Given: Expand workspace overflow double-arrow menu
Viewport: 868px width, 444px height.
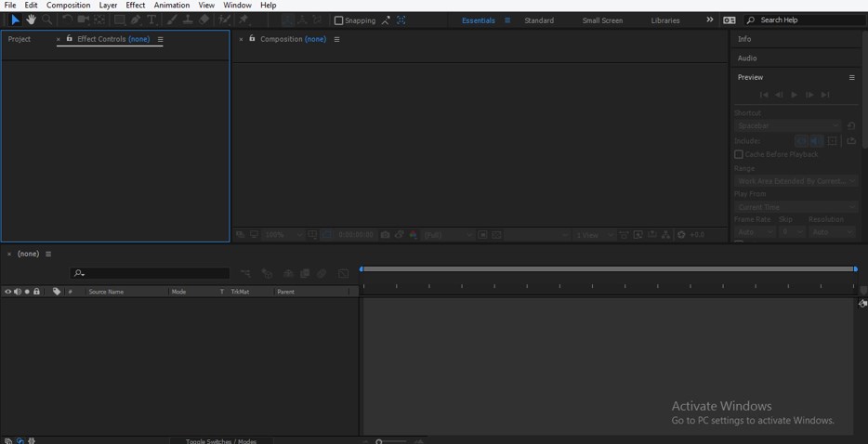Looking at the screenshot, I should click(710, 20).
